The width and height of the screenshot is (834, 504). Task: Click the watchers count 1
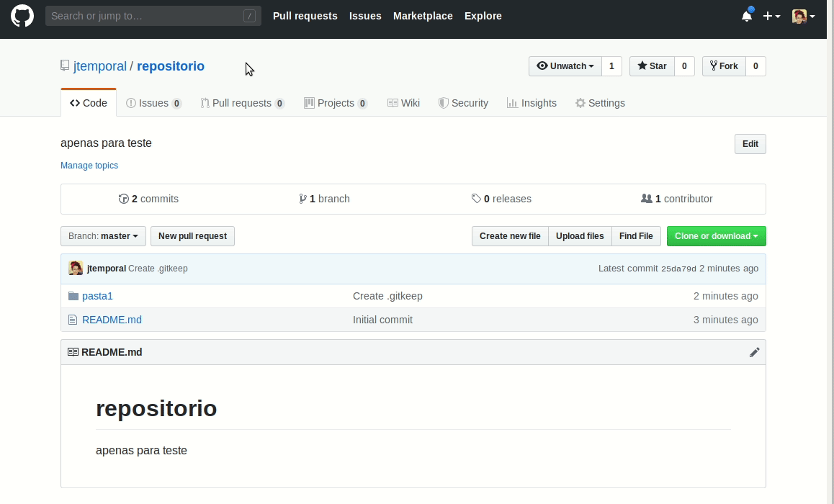tap(611, 66)
